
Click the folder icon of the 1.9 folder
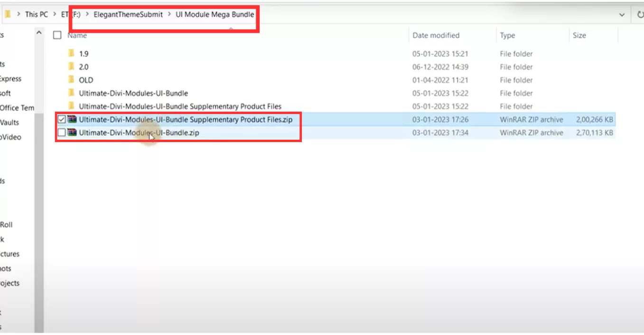coord(71,53)
